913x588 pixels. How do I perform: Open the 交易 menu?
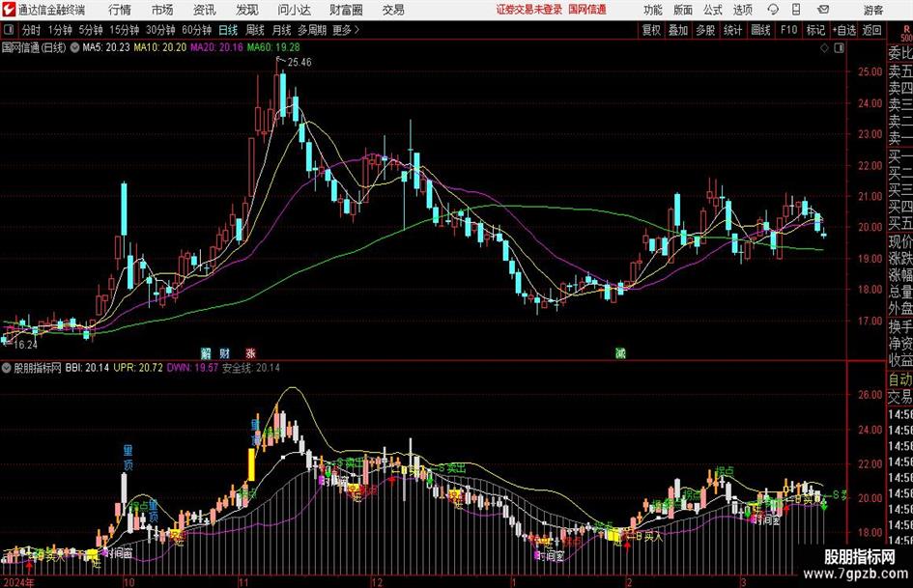(x=393, y=10)
